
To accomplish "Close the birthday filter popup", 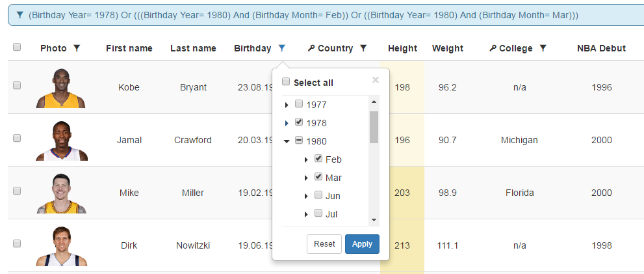I will 375,80.
